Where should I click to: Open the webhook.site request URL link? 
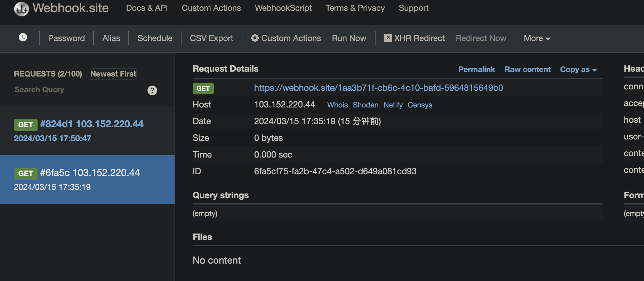coord(378,88)
